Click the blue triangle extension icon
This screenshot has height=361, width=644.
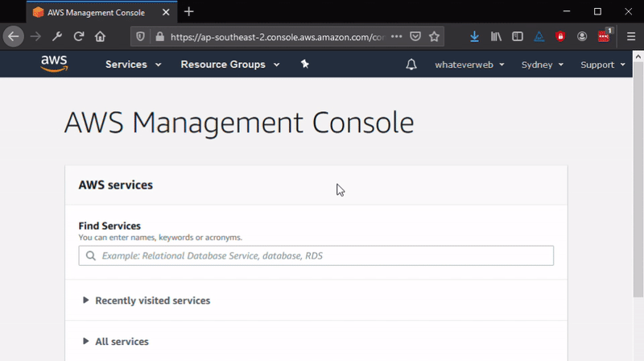coord(539,36)
